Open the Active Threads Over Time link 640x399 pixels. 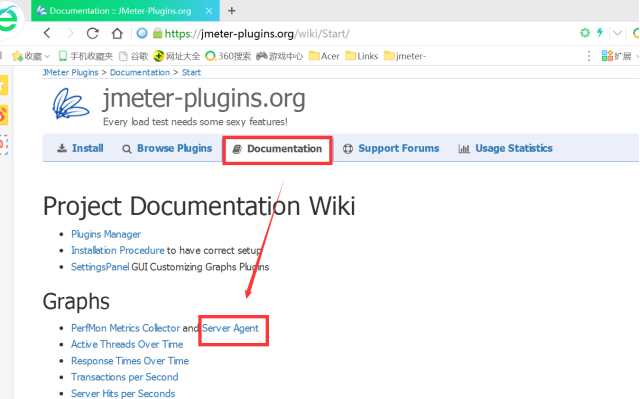pyautogui.click(x=127, y=344)
